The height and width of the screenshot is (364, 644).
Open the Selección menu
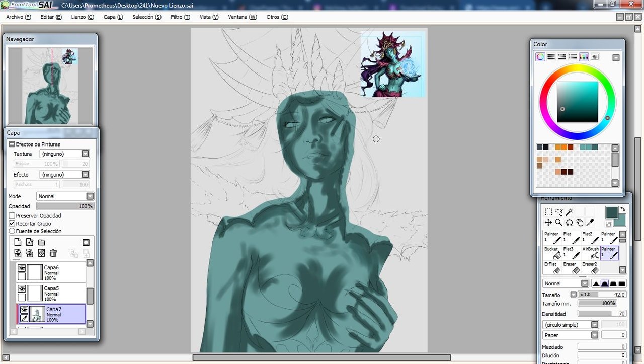point(147,17)
